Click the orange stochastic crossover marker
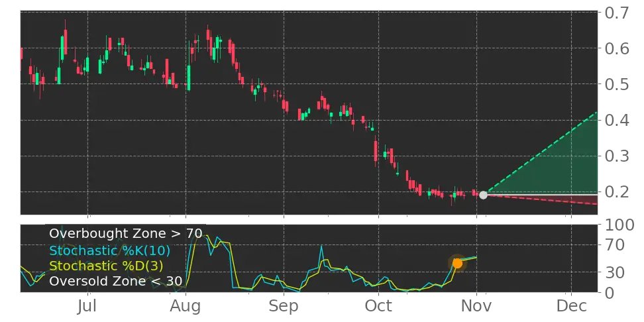The width and height of the screenshot is (644, 322). click(458, 263)
